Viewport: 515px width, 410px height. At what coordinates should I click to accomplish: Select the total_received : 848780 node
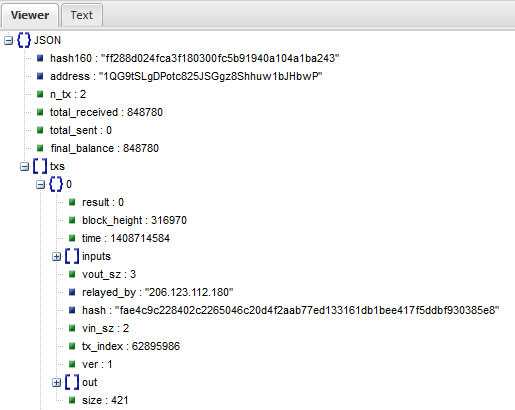pyautogui.click(x=106, y=112)
